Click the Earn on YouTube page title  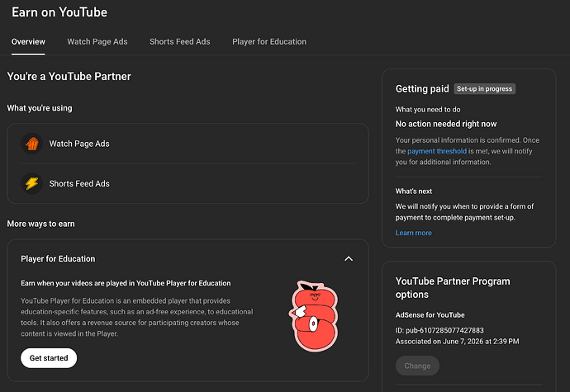59,12
